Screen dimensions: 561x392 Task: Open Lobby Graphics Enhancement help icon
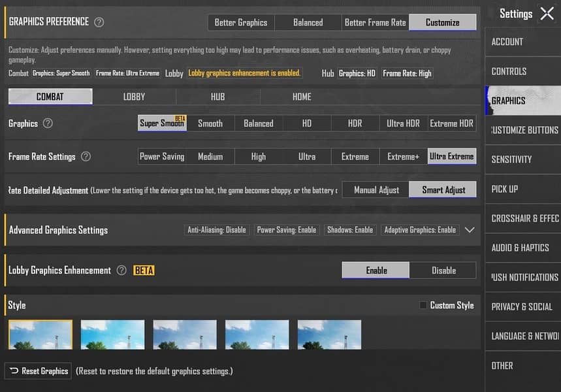[x=121, y=270]
